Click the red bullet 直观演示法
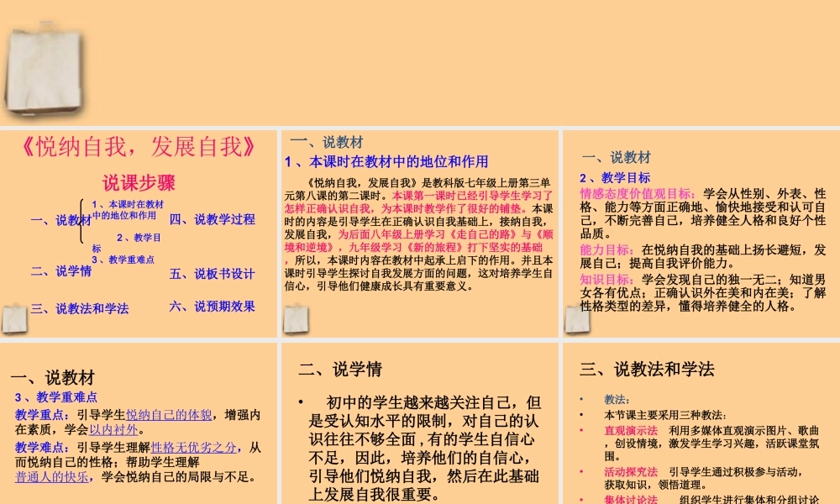Image resolution: width=840 pixels, height=504 pixels. click(631, 431)
